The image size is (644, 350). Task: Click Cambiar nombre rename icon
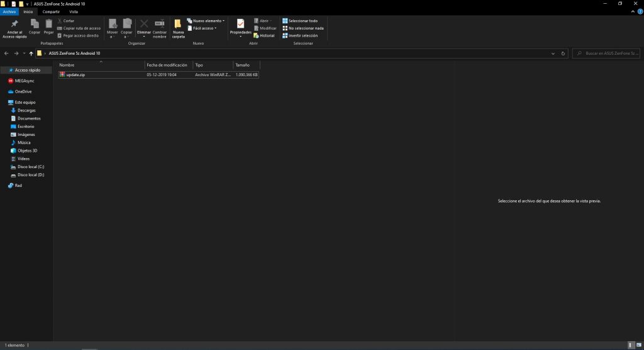click(x=159, y=24)
